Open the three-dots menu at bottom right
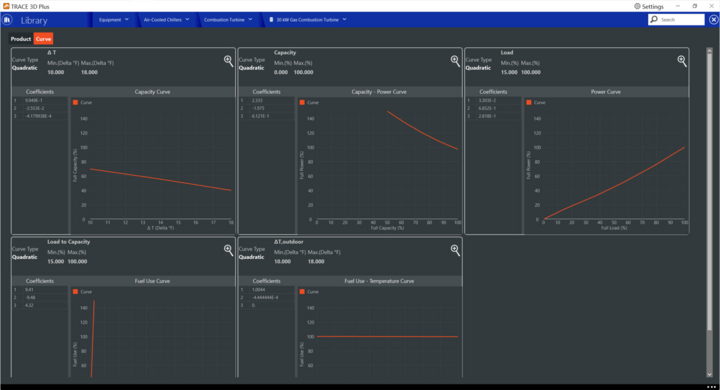Screen dimensions: 720x390 pos(711,387)
